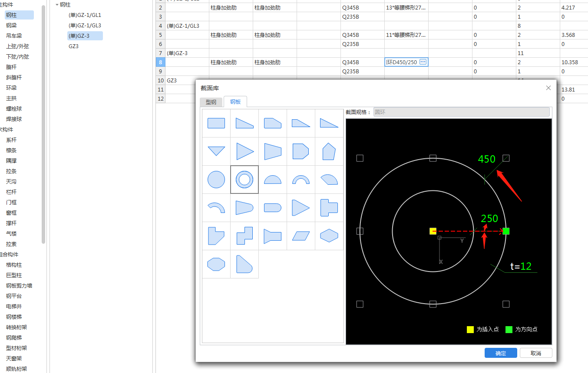This screenshot has width=588, height=373.
Task: Click the 10.358 value cell
Action: (574, 62)
